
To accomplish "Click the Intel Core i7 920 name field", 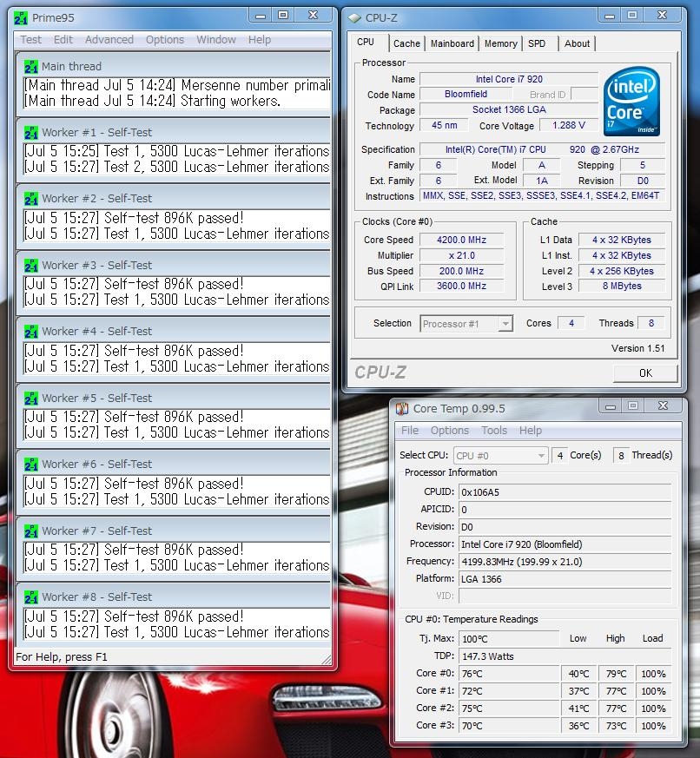I will tap(509, 79).
